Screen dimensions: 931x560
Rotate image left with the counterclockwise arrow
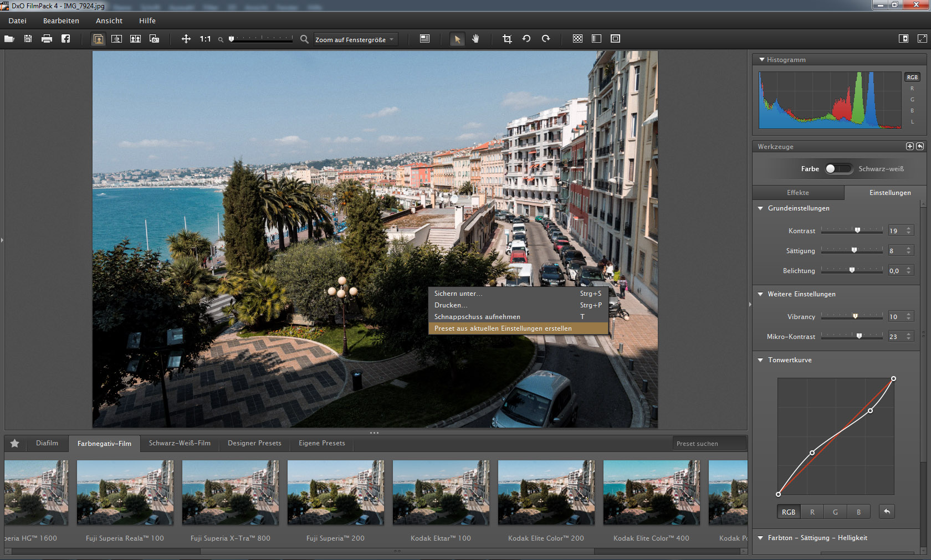pos(526,39)
